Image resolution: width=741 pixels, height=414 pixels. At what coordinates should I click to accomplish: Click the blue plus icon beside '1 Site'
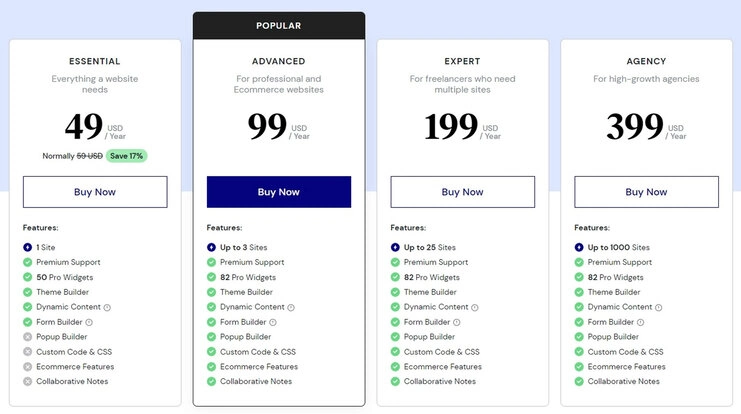pos(27,247)
